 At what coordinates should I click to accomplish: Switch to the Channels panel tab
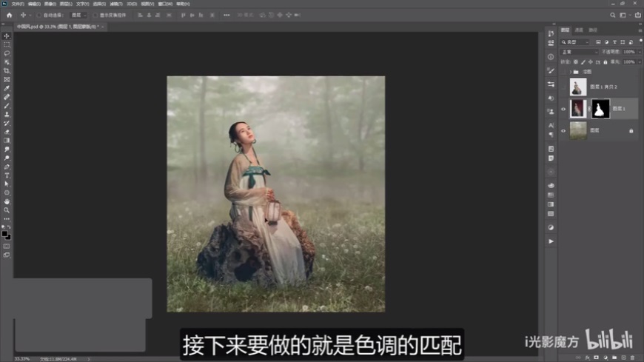[x=579, y=30]
